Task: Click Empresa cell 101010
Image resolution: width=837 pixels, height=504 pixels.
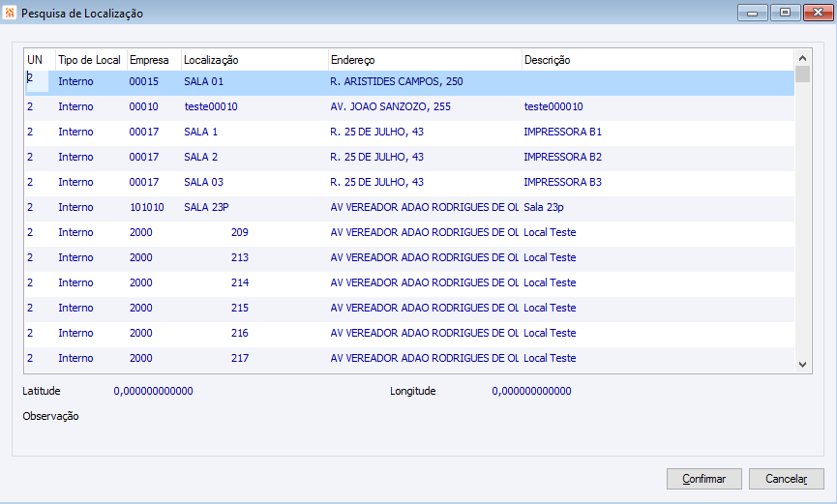Action: [147, 207]
